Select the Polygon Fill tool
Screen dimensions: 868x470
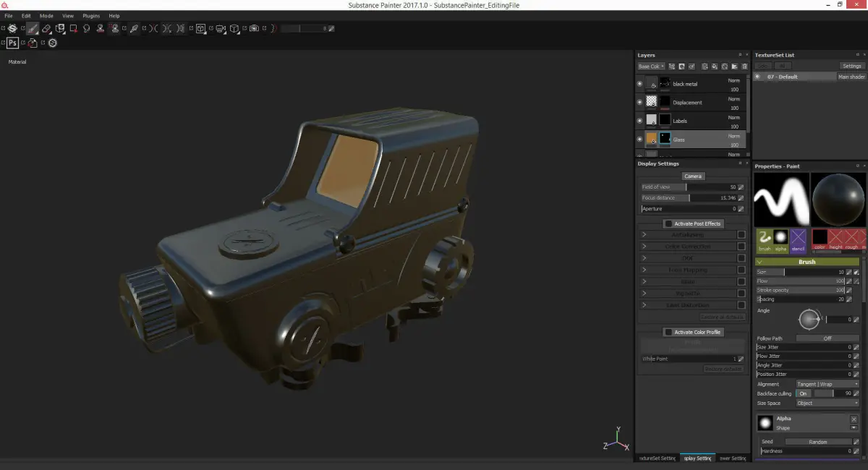[x=73, y=29]
